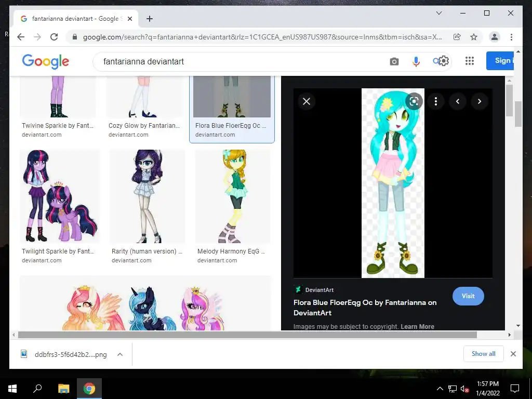Show hidden system tray icons
The height and width of the screenshot is (399, 532).
point(440,389)
